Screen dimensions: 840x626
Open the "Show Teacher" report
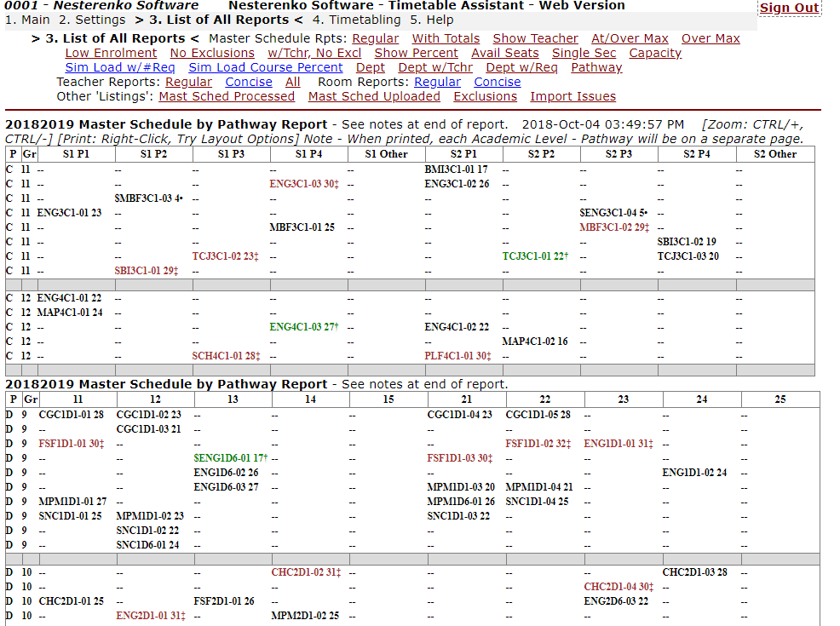[x=535, y=38]
